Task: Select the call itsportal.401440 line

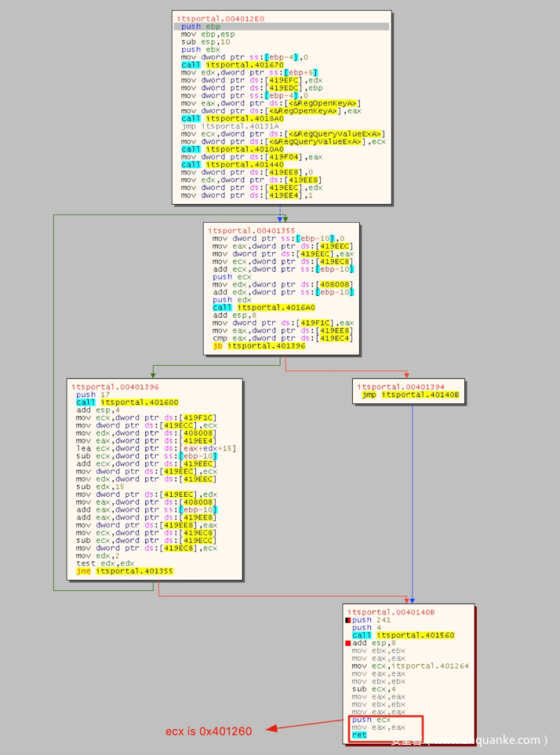Action: point(224,164)
